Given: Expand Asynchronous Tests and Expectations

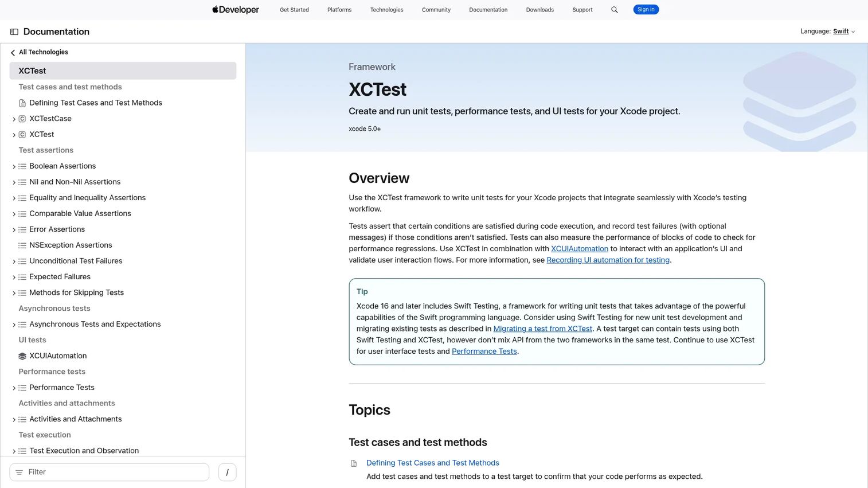Looking at the screenshot, I should tap(14, 325).
